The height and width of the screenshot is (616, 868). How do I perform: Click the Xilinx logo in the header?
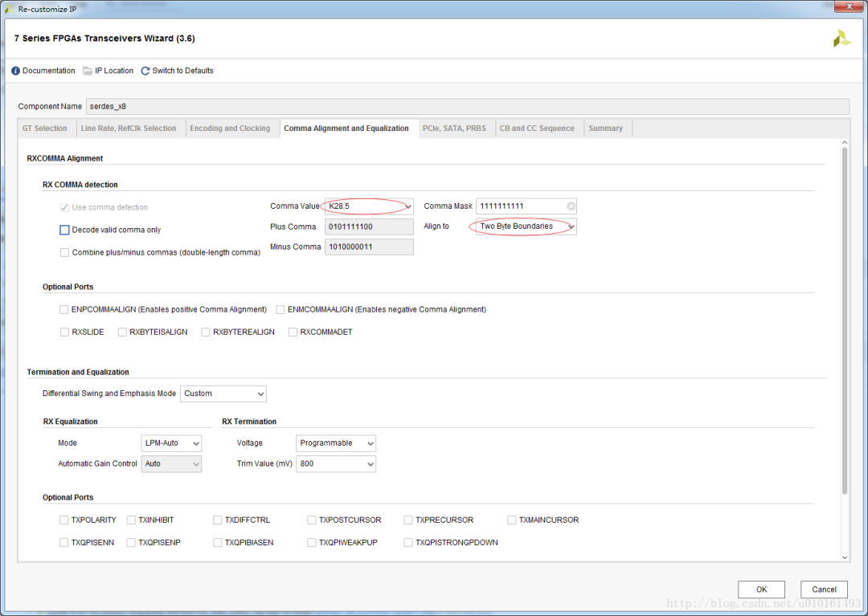pyautogui.click(x=842, y=39)
